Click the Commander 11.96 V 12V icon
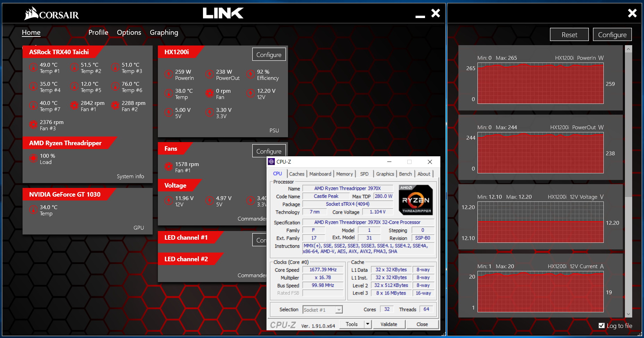 (x=169, y=201)
